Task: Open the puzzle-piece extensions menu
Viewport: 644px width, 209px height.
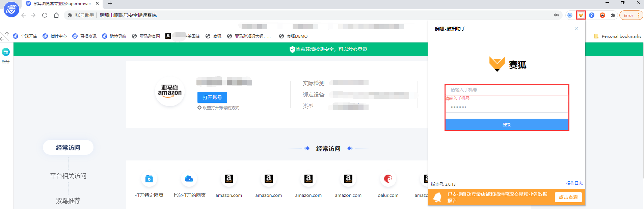Action: coord(613,15)
